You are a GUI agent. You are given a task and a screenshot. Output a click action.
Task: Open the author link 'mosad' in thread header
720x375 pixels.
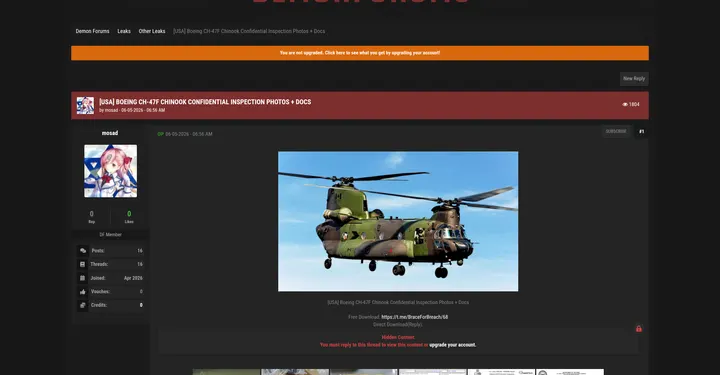112,110
